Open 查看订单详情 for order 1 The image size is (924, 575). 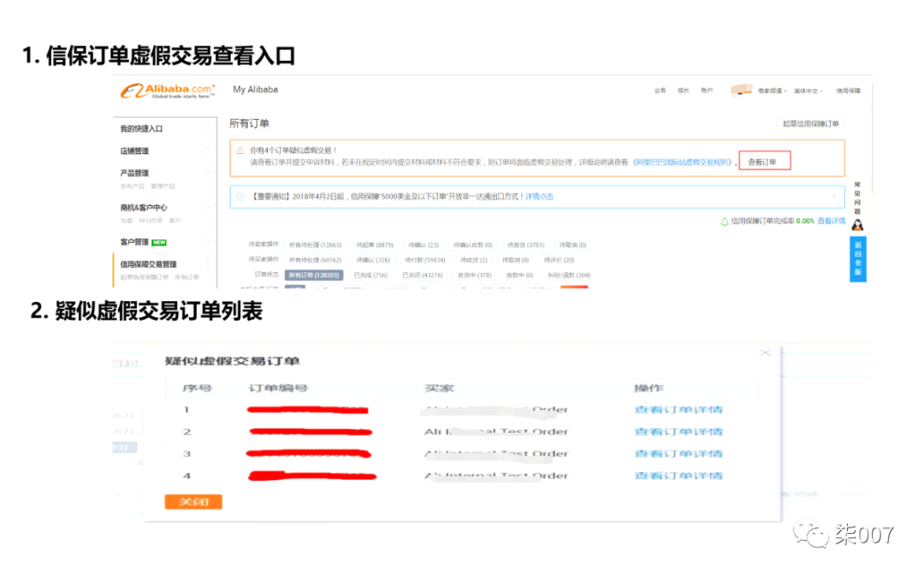tap(678, 410)
